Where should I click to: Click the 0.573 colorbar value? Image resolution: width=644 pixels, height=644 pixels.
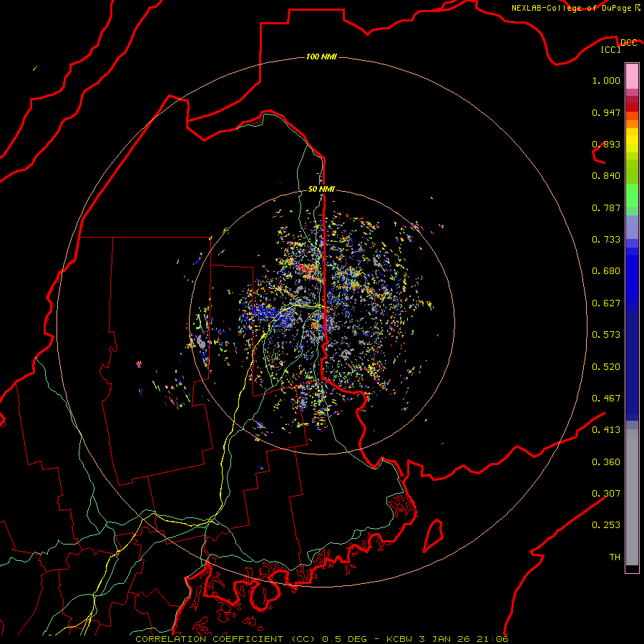click(606, 335)
